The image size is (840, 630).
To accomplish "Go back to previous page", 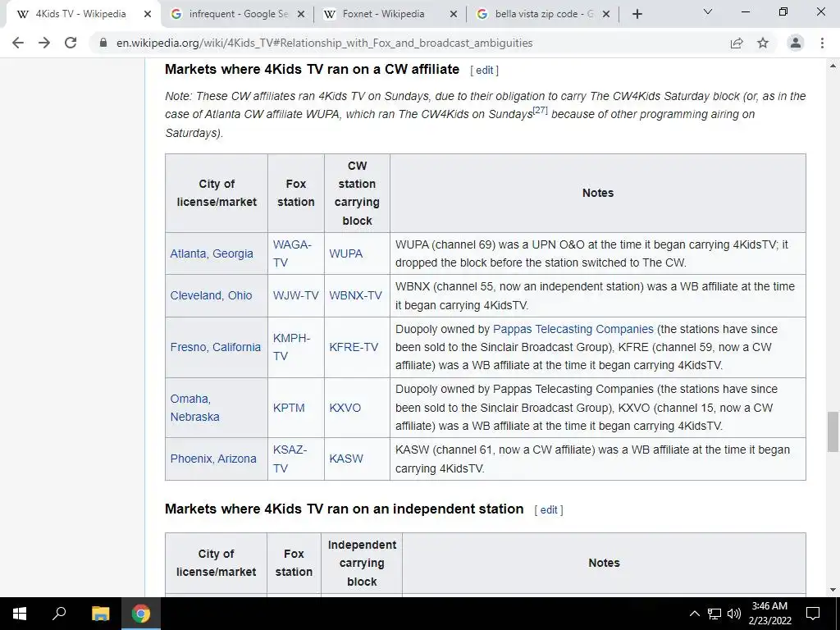I will point(18,43).
